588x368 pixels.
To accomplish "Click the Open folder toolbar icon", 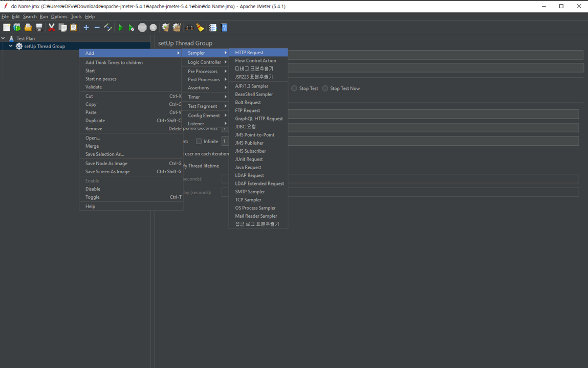I will click(x=28, y=28).
